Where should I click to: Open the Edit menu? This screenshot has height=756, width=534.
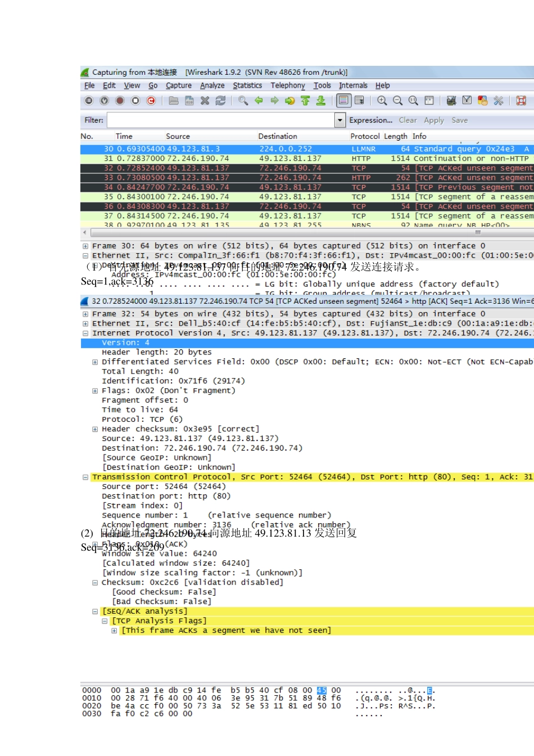pyautogui.click(x=109, y=85)
